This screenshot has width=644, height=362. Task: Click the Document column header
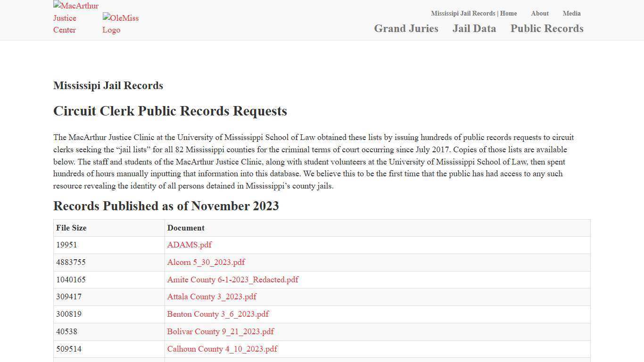point(186,228)
